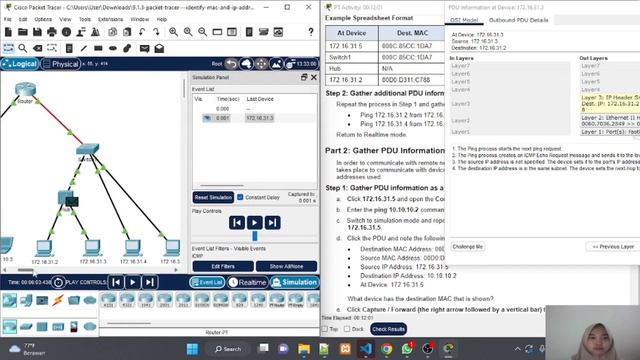Click the workspace Back arrow icon

tap(232, 64)
